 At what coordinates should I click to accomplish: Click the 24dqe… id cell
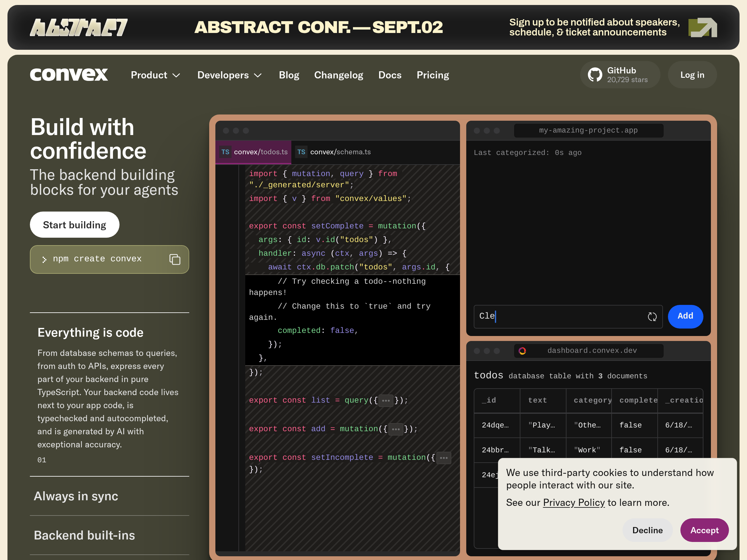point(497,425)
